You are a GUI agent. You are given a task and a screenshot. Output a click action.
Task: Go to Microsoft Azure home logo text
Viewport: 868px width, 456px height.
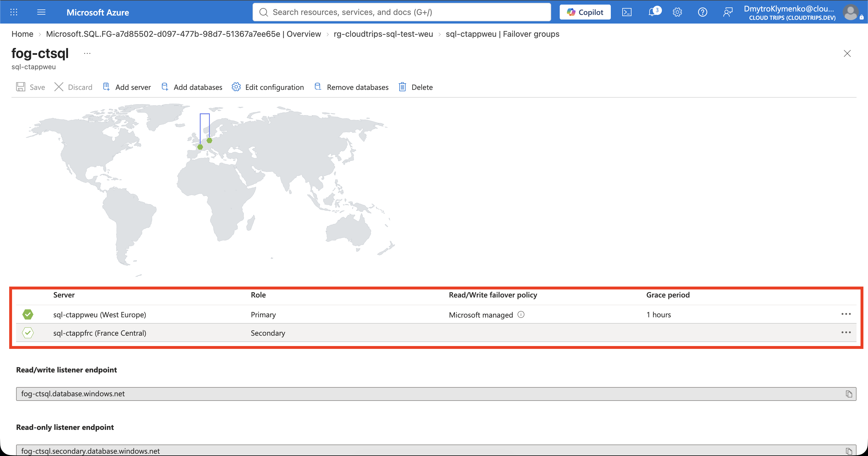pos(98,12)
